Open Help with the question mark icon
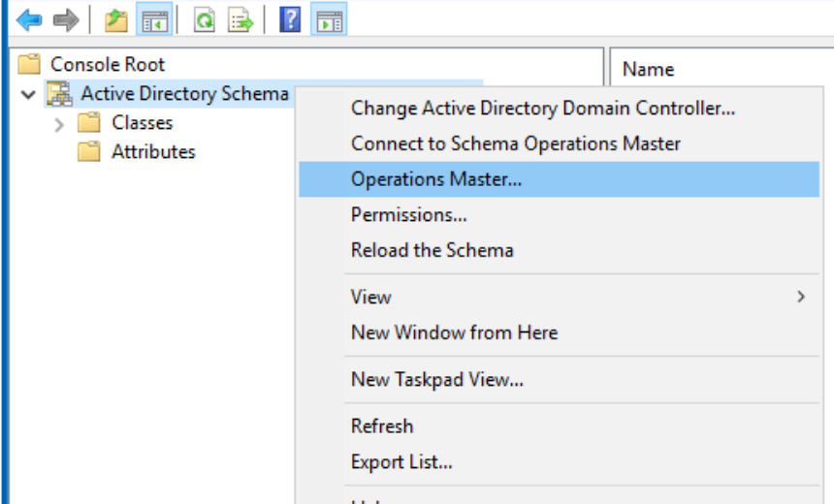The height and width of the screenshot is (504, 834). tap(290, 19)
